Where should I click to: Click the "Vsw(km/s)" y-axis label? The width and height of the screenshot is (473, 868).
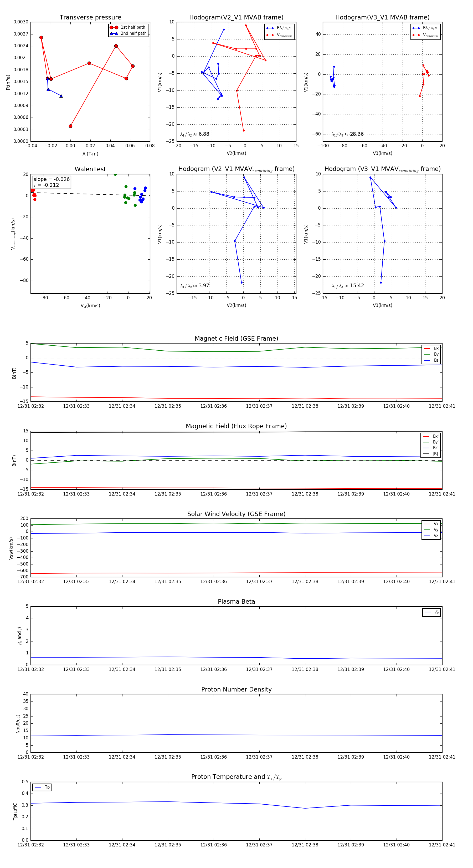(11, 549)
